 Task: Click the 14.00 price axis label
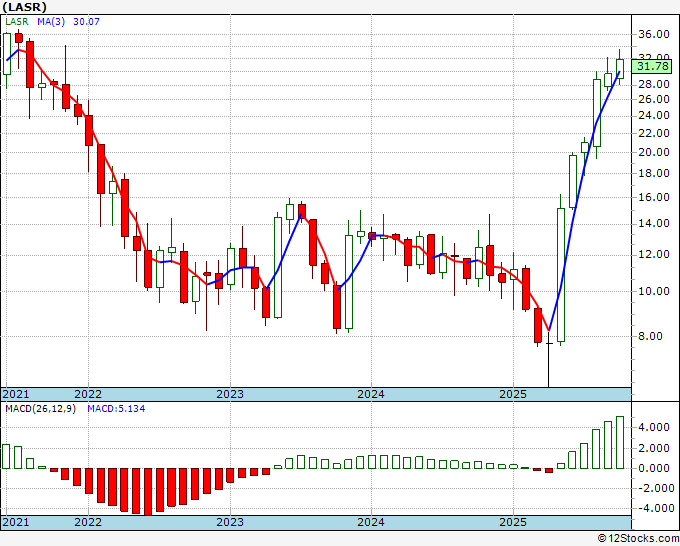(x=654, y=224)
